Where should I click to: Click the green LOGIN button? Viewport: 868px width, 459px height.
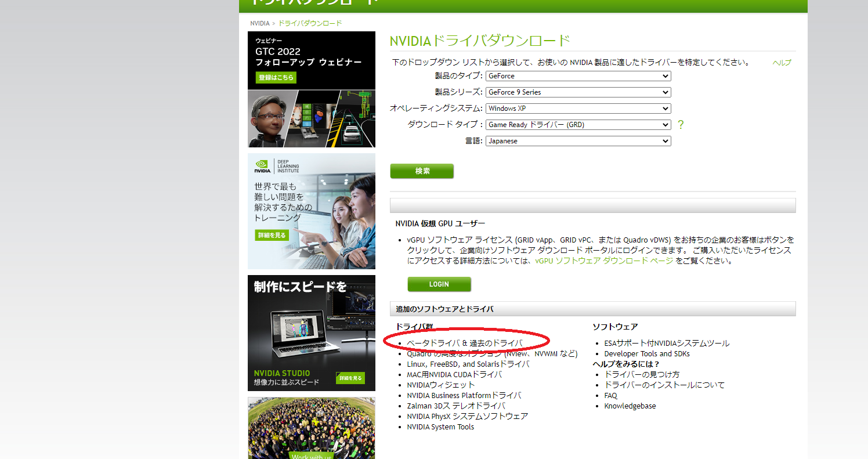439,284
